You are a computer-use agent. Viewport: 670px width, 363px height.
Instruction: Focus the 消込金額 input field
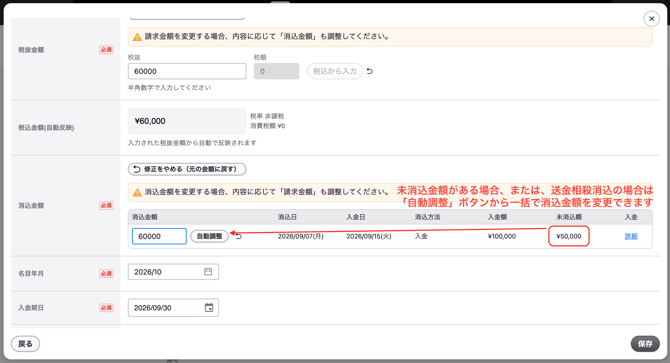point(159,236)
